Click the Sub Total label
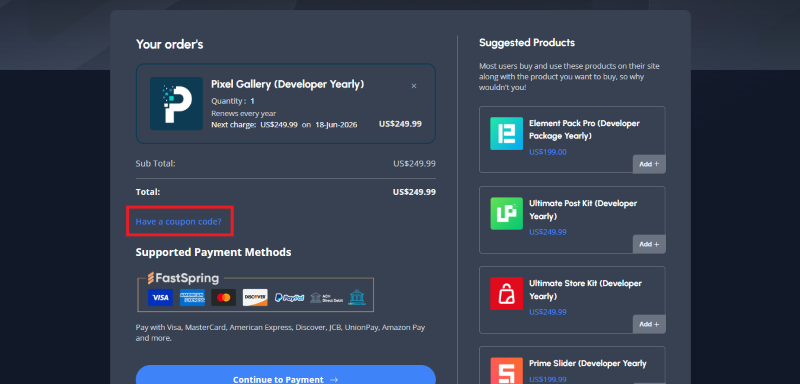The height and width of the screenshot is (384, 800). 156,164
